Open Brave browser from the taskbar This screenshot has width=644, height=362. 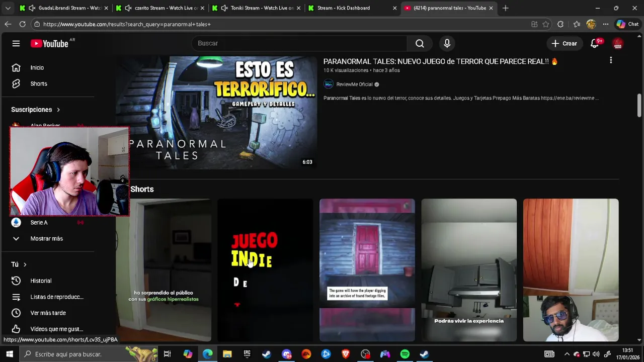pos(346,354)
